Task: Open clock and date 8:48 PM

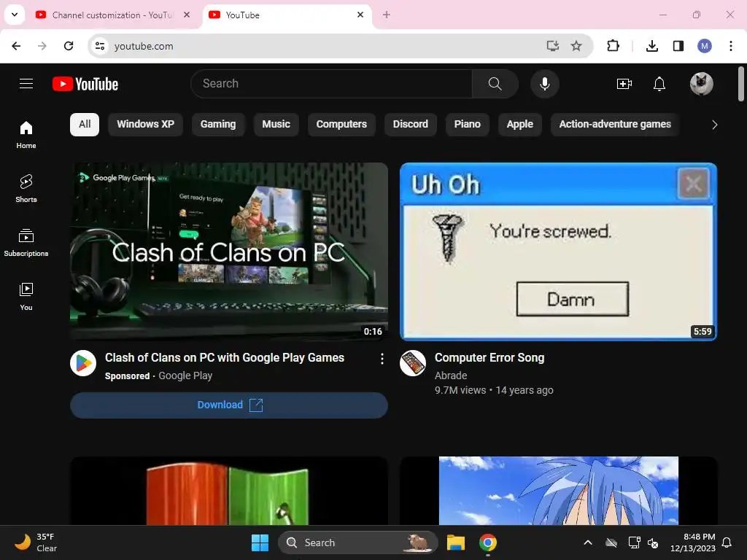Action: click(693, 542)
